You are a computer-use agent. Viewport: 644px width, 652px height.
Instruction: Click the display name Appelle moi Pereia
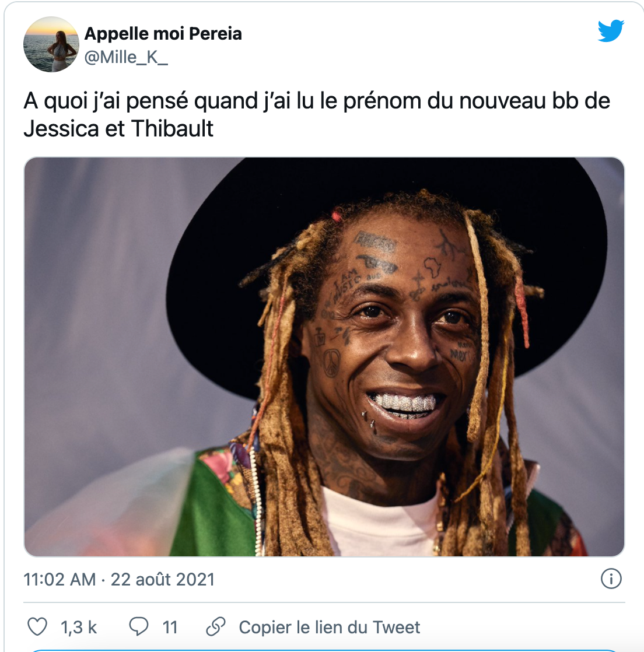coord(163,34)
